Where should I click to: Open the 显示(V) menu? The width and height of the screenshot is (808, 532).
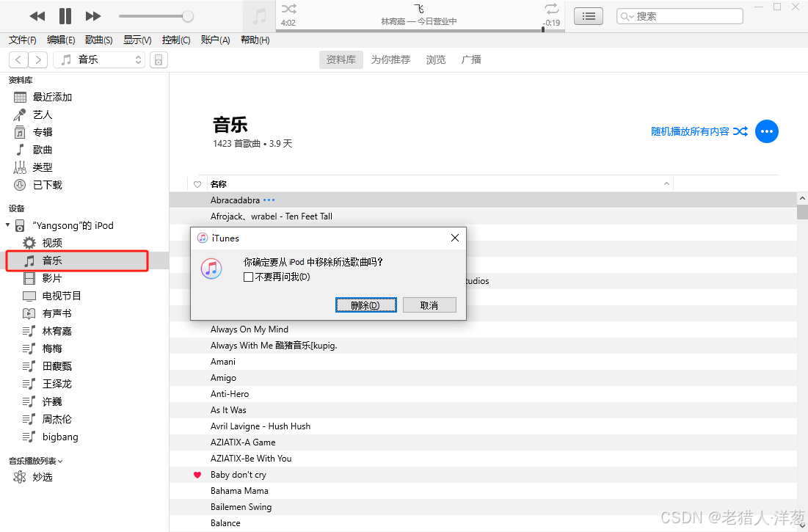coord(137,40)
